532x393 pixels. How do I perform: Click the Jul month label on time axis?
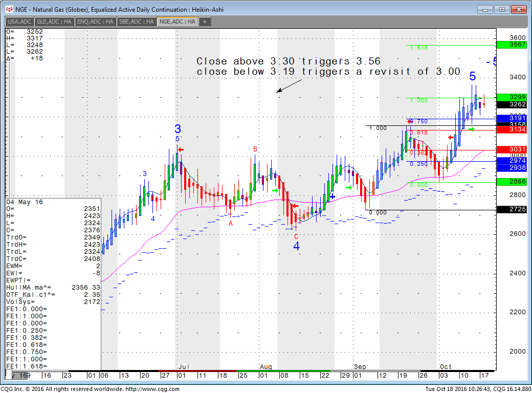[184, 367]
